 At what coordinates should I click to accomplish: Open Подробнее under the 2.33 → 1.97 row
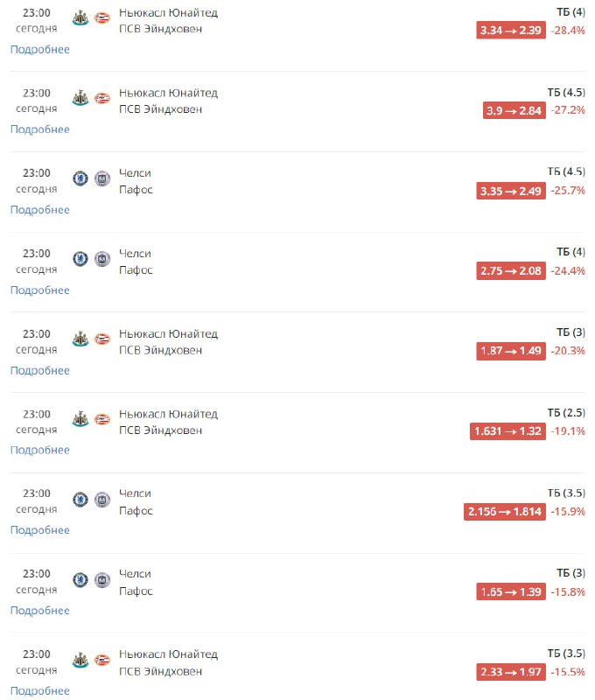[39, 691]
